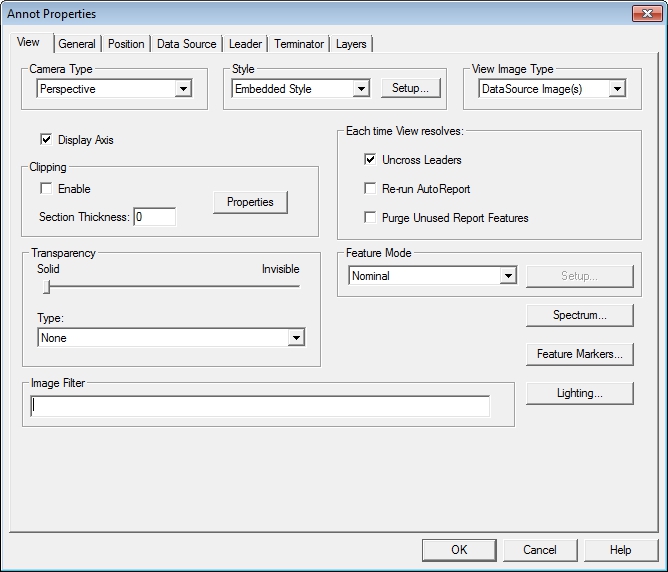Enable Re-run AutoReport checkbox
The height and width of the screenshot is (572, 668).
[x=370, y=189]
